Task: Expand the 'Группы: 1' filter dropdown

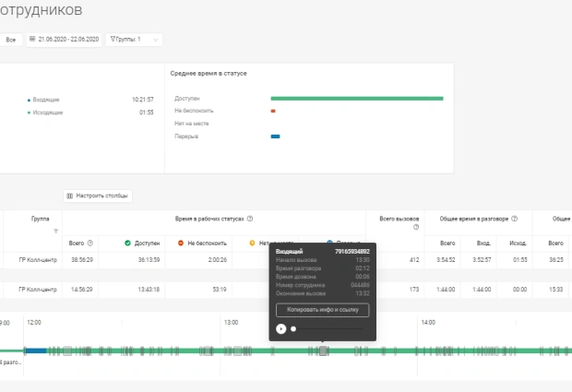Action: point(135,40)
